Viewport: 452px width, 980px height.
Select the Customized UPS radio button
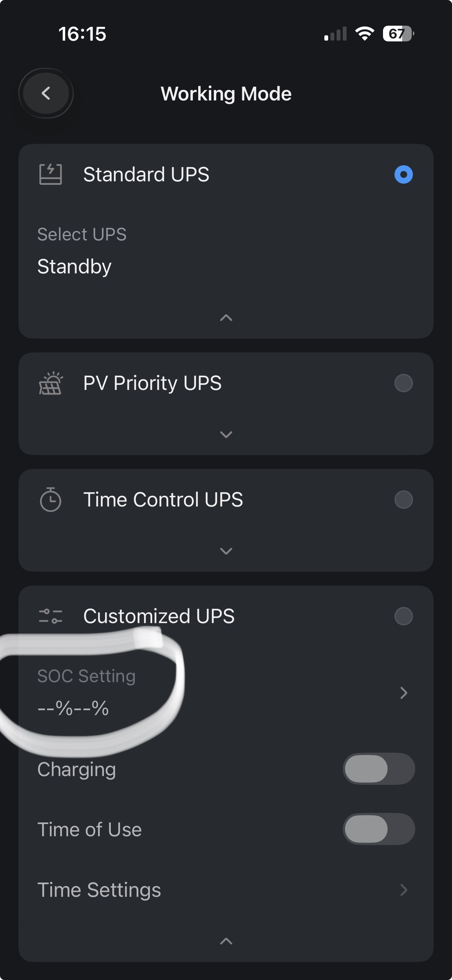coord(403,616)
